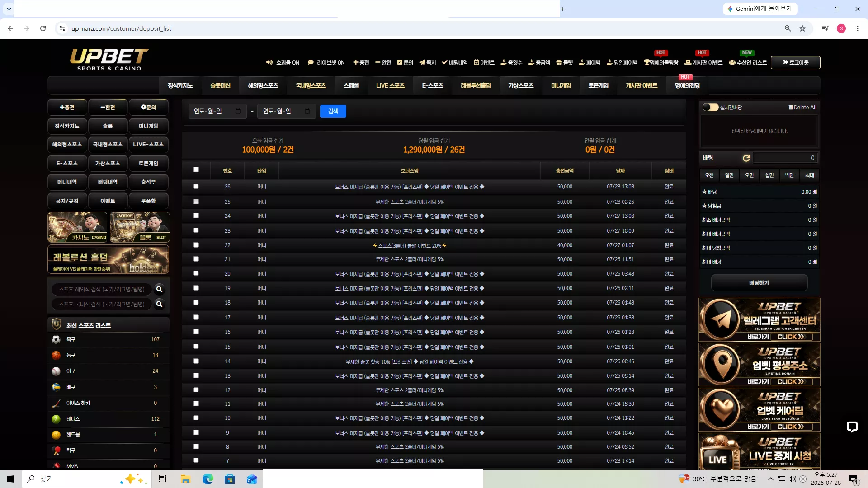Expand the browser tab search chevron
This screenshot has height=488, width=868.
click(x=9, y=9)
